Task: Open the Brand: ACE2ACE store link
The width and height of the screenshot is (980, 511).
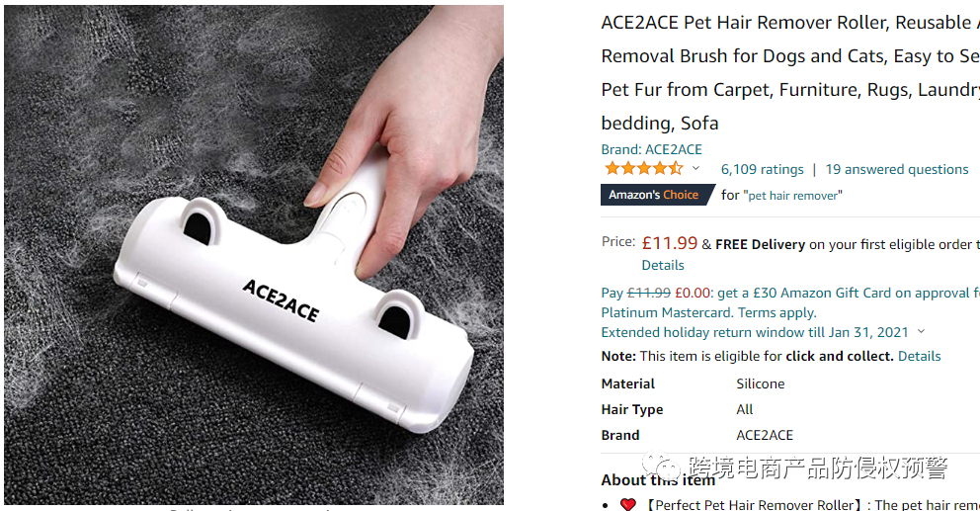Action: 651,149
